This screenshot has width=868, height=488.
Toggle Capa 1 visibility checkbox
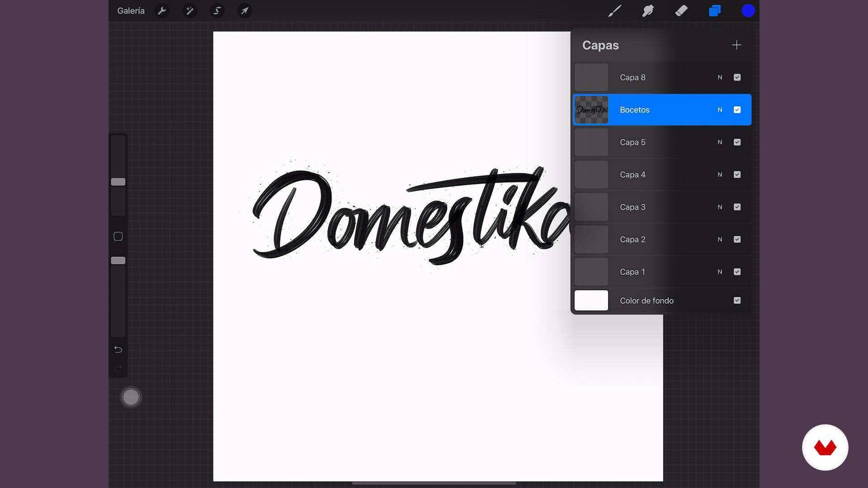(x=737, y=272)
